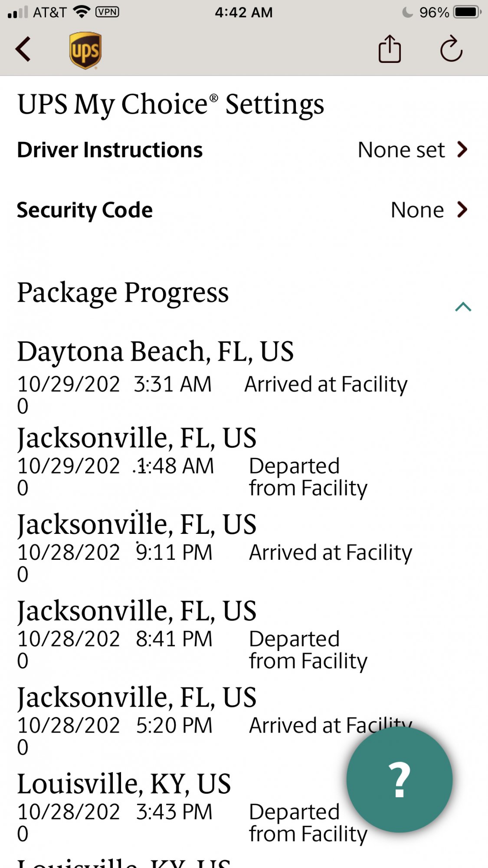Open the teal help question-mark button

399,780
